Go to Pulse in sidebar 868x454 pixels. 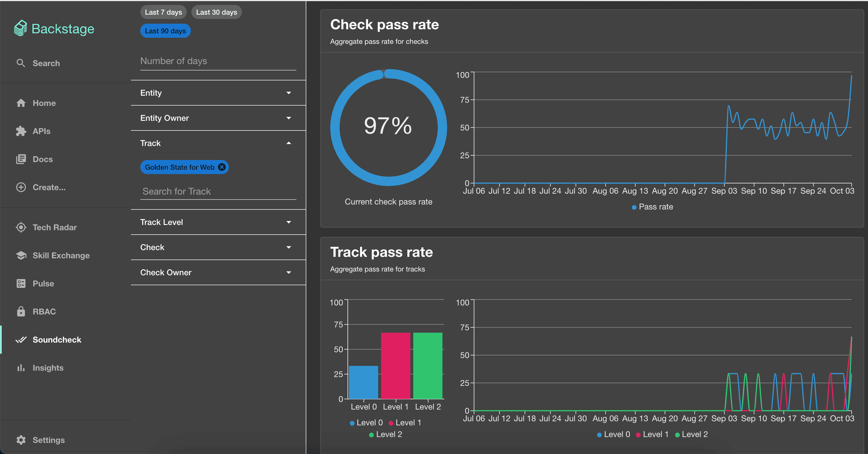pyautogui.click(x=43, y=283)
